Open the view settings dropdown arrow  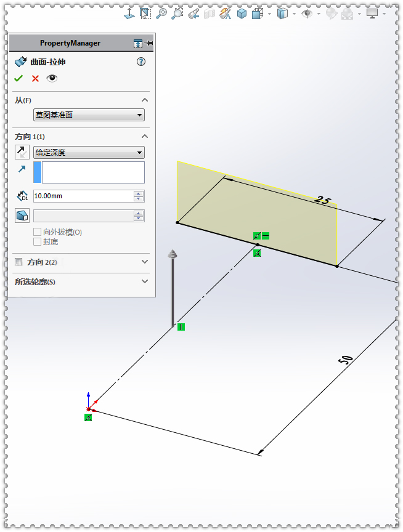click(384, 14)
